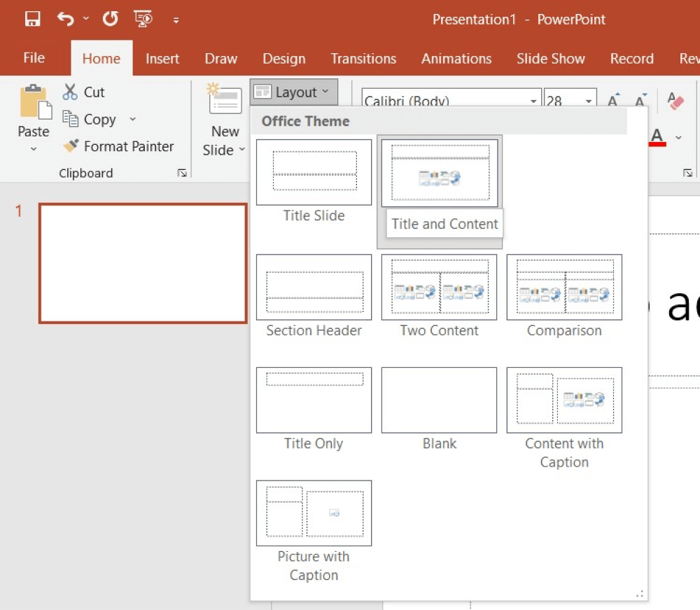Select the Cut scissors icon
The width and height of the screenshot is (700, 610).
click(x=70, y=92)
